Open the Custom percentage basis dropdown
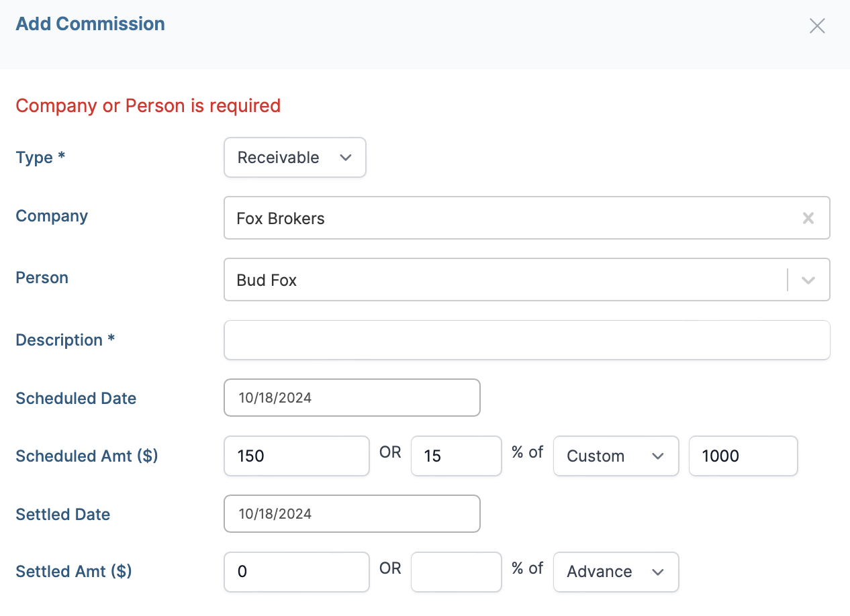 tap(616, 456)
